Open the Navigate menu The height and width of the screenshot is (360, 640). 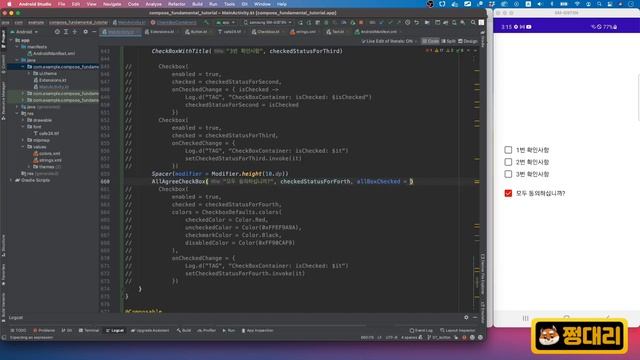pyautogui.click(x=112, y=4)
